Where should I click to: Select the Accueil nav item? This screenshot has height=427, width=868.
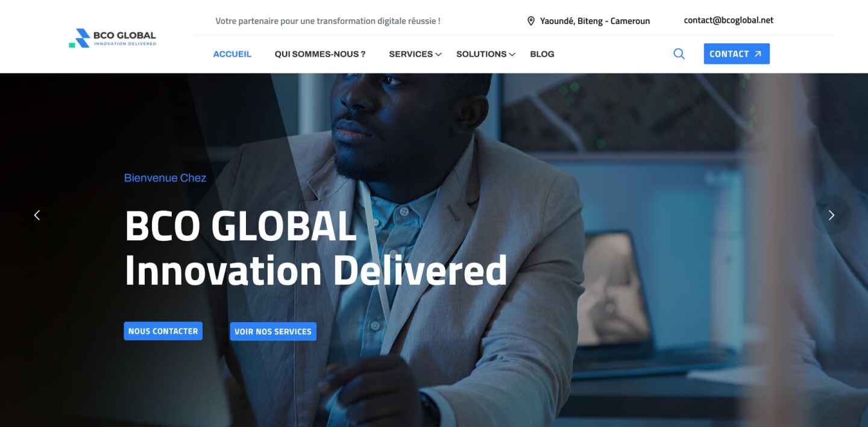(x=232, y=54)
